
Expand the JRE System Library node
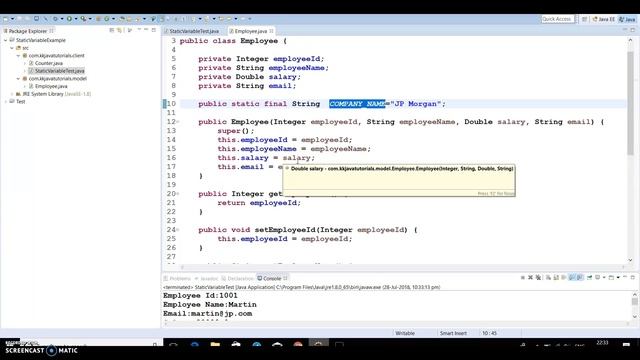12,94
